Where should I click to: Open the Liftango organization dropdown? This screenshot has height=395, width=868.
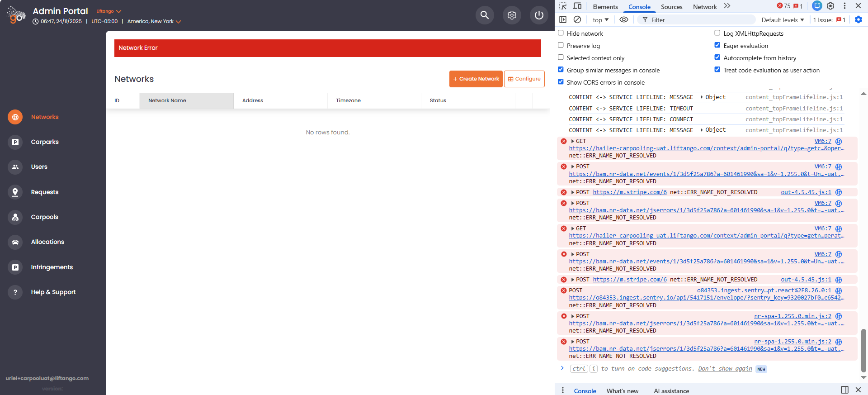pos(108,11)
